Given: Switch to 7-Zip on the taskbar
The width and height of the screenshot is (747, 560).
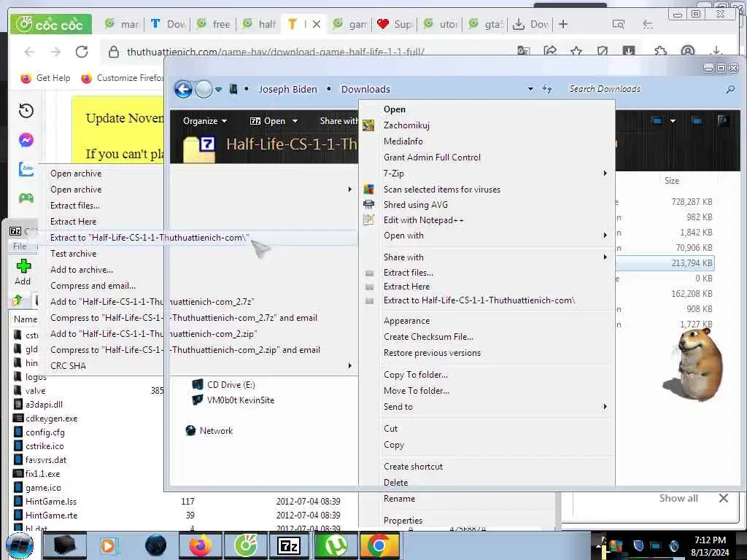Looking at the screenshot, I should click(x=290, y=545).
